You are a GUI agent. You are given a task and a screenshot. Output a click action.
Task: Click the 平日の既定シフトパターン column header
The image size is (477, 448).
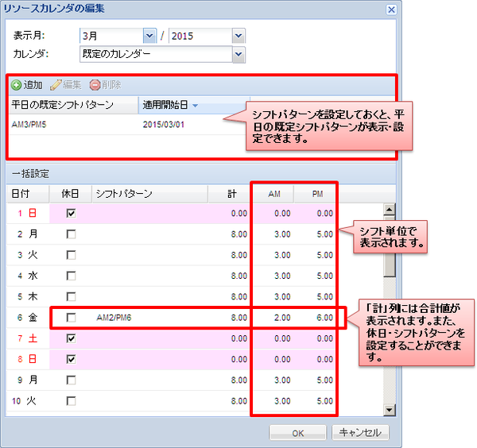coord(73,105)
